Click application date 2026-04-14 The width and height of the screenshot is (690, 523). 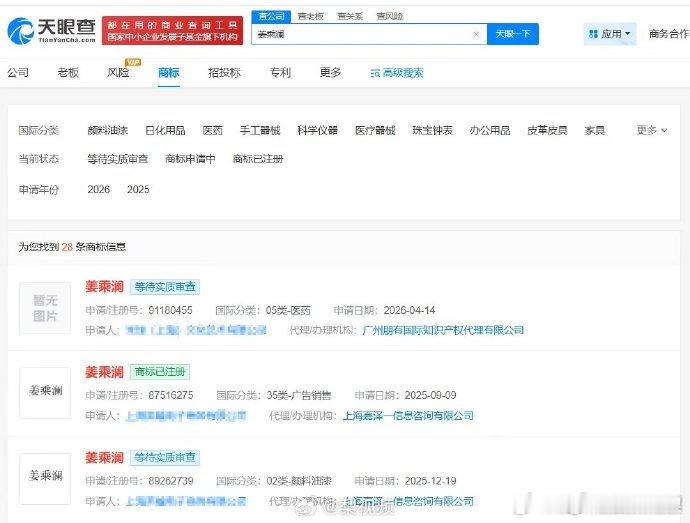pos(409,310)
